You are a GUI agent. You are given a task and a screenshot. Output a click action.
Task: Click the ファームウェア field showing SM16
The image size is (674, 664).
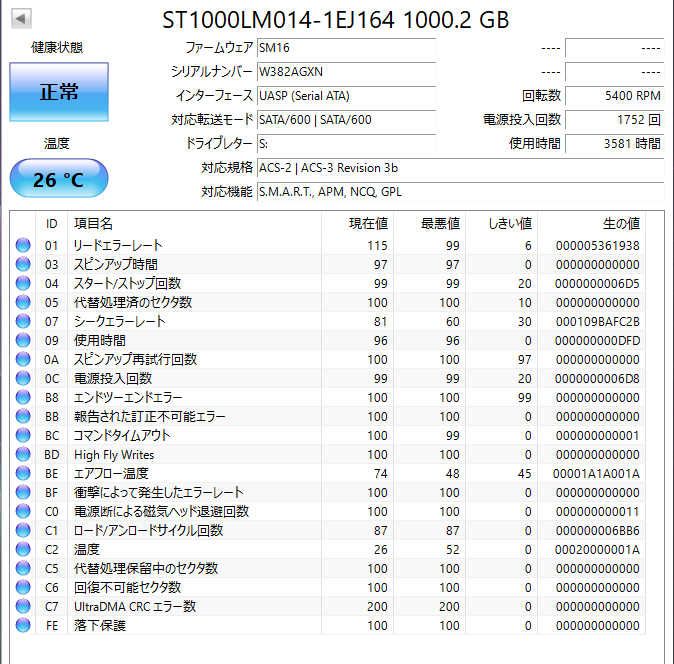[x=346, y=48]
